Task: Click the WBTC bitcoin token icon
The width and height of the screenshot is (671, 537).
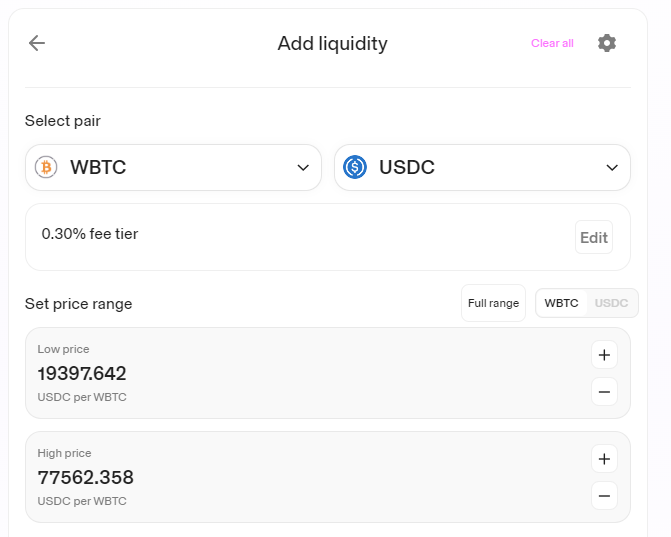Action: point(46,167)
